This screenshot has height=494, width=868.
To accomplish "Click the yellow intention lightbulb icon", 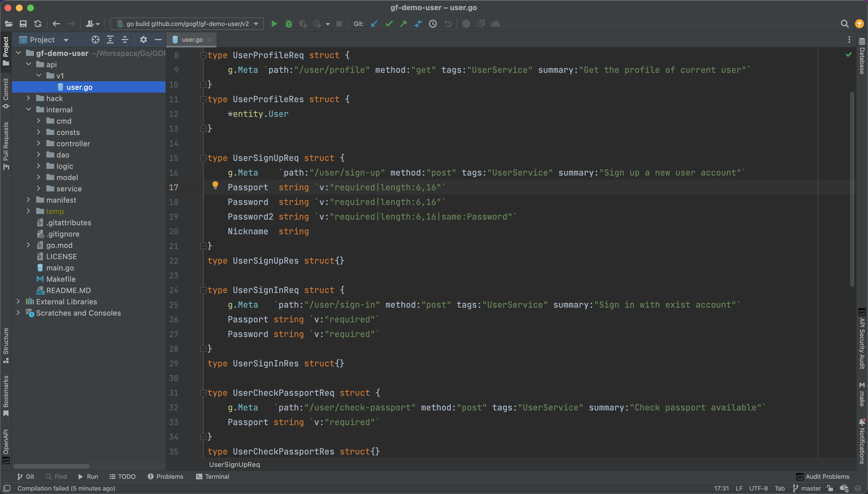I will click(x=215, y=185).
